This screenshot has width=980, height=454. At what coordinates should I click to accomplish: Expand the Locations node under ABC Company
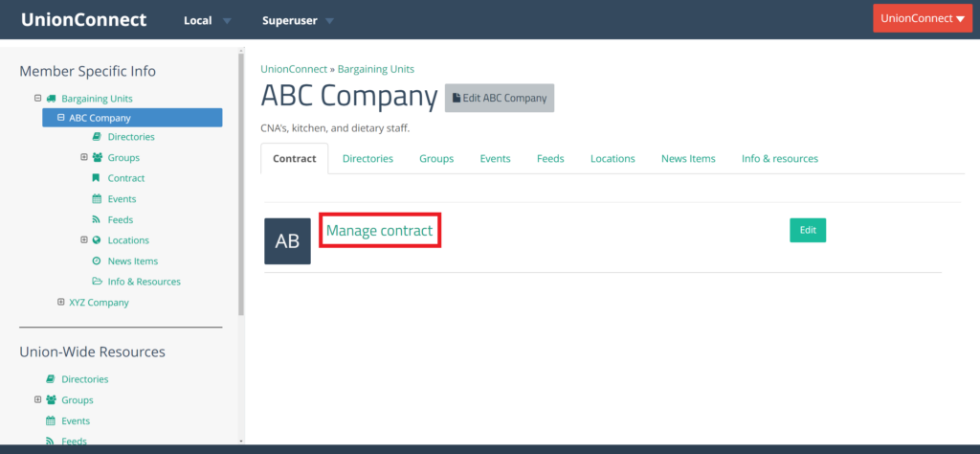(x=84, y=239)
